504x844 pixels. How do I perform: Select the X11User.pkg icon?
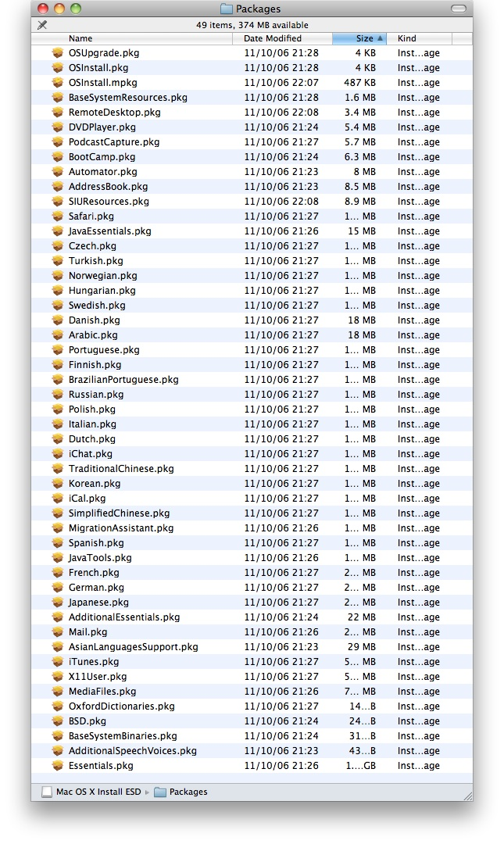(x=58, y=677)
